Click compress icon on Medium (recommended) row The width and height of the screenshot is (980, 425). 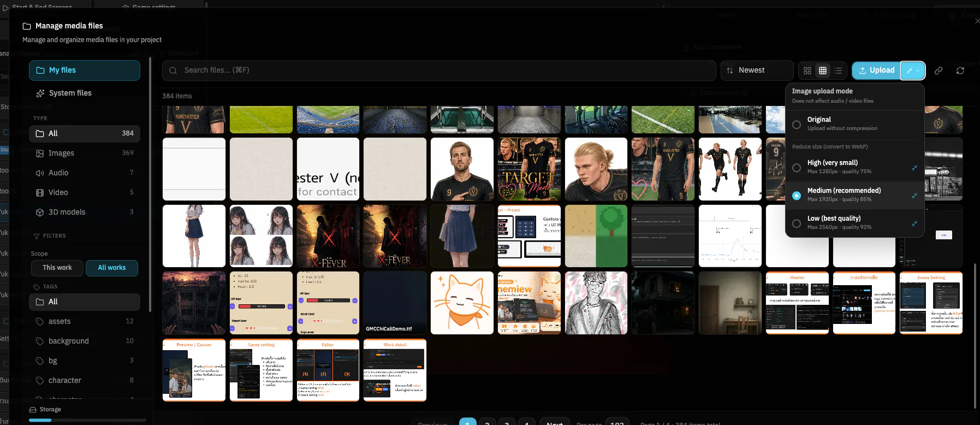tap(914, 196)
